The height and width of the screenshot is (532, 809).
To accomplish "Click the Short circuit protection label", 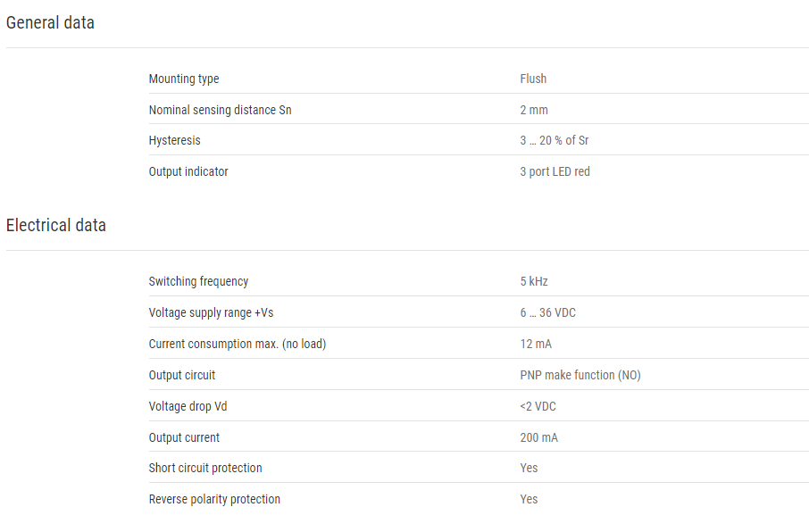I will (205, 468).
